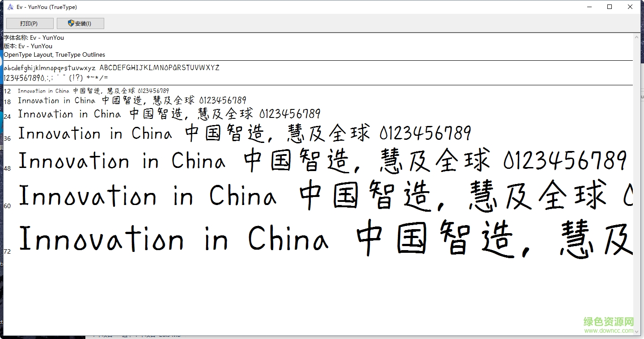Click the alphabet sample line 'abcdefghijklmnopqrstuvwxyz'

click(50, 68)
